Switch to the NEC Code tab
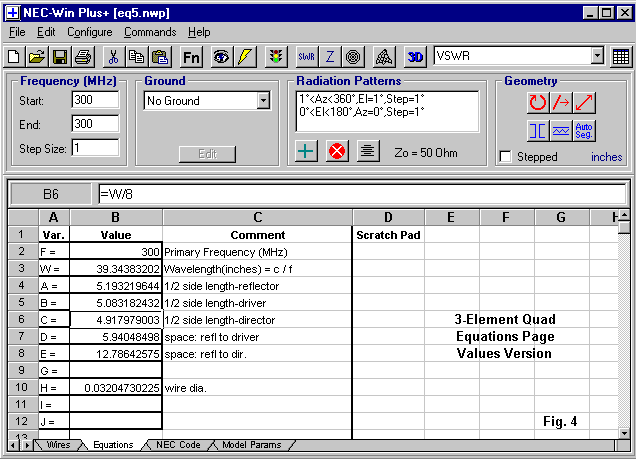636x459 pixels. (x=179, y=445)
